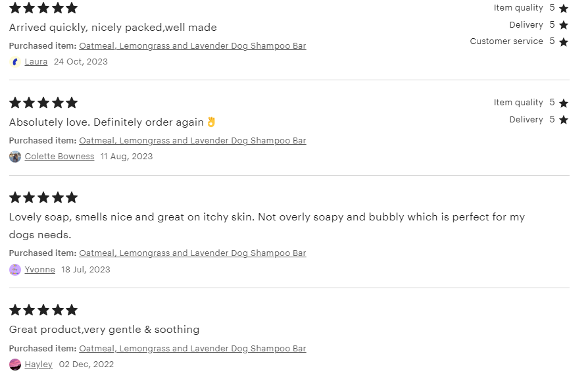The width and height of the screenshot is (588, 381).
Task: Click Laura's profile avatar icon
Action: coord(15,62)
